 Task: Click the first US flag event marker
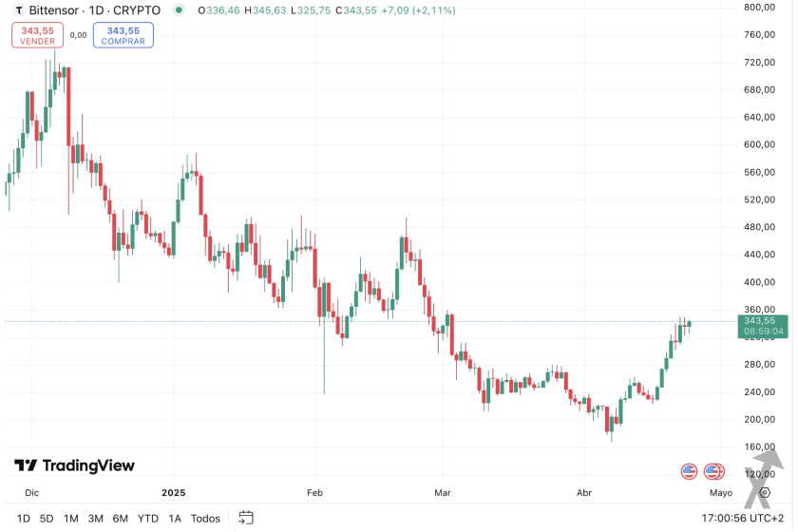(690, 471)
